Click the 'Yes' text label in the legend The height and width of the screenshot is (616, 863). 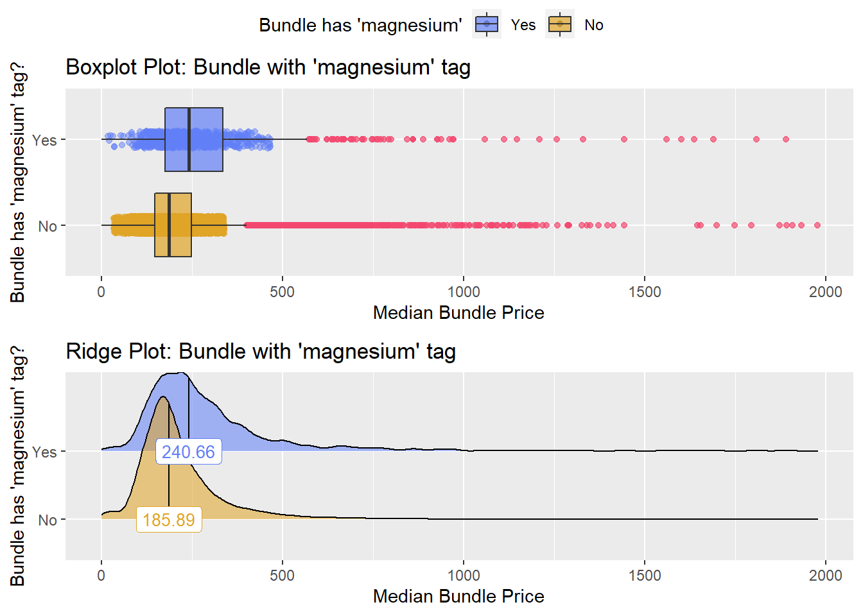523,25
